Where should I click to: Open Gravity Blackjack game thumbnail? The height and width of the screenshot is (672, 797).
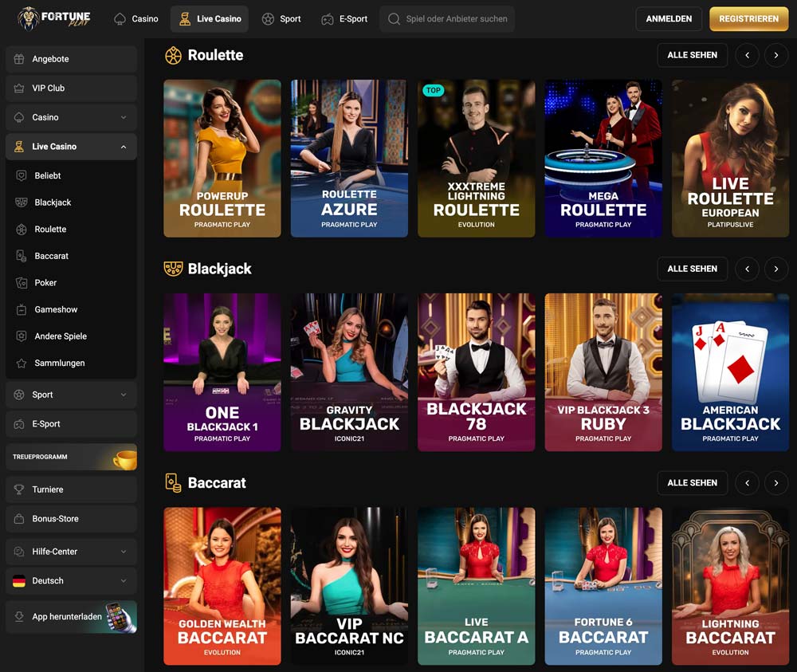click(349, 372)
